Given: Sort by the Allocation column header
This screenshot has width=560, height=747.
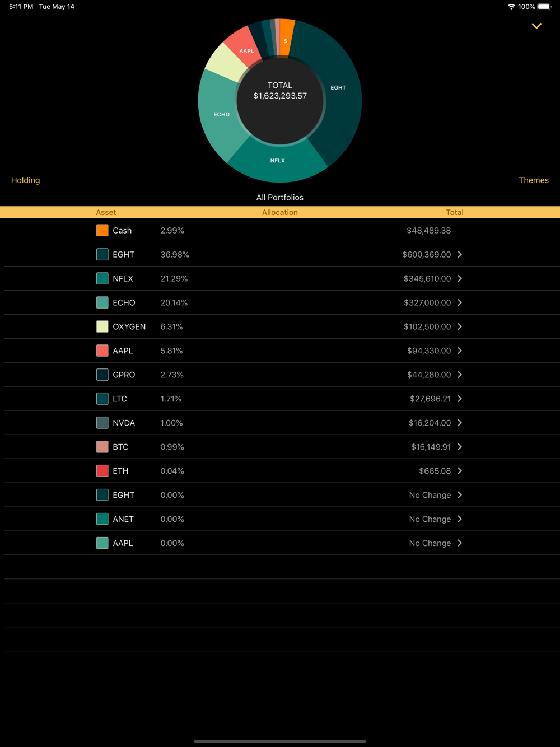Looking at the screenshot, I should tap(280, 212).
